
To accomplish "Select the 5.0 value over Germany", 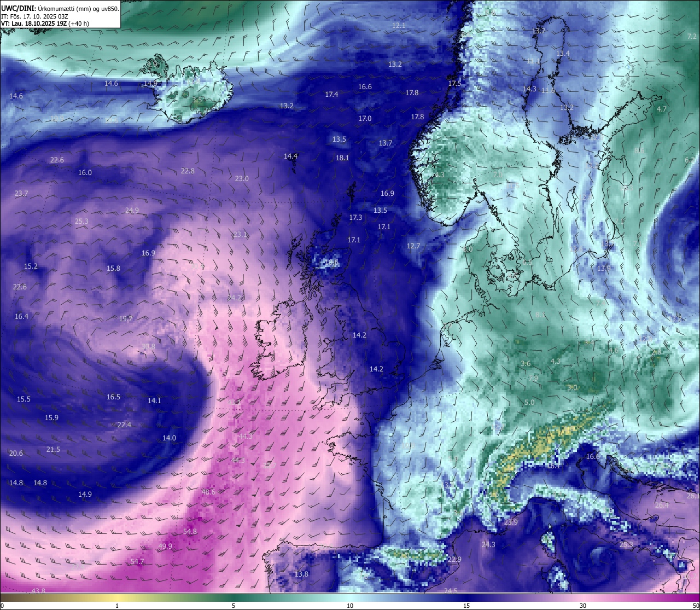I will click(529, 403).
